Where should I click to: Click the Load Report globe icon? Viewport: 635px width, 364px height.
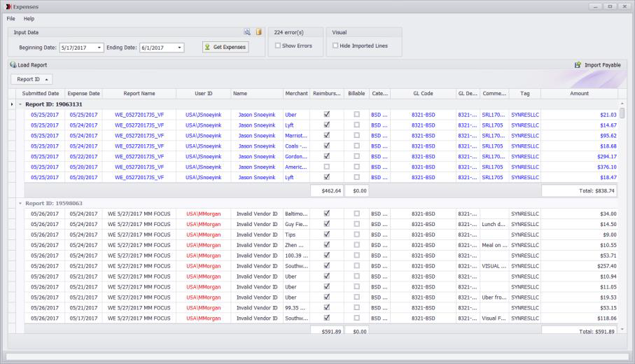[13, 65]
